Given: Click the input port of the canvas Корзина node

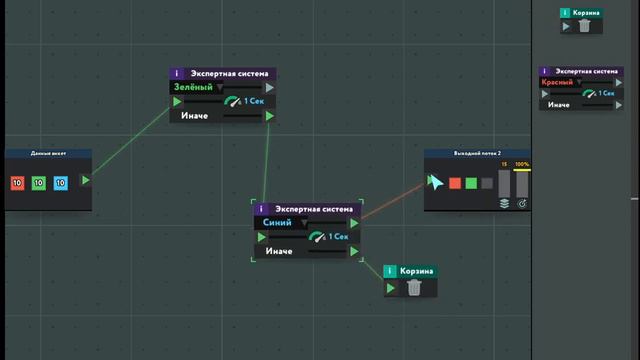Looking at the screenshot, I should pos(391,288).
